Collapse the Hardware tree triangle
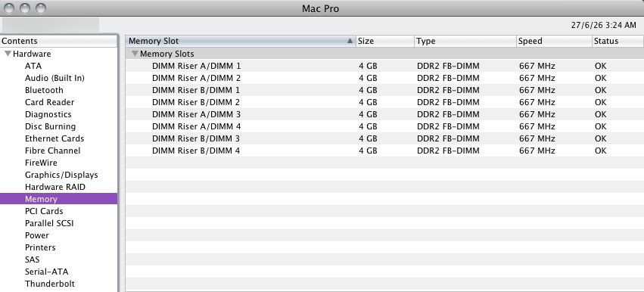644x292 pixels. (x=8, y=54)
